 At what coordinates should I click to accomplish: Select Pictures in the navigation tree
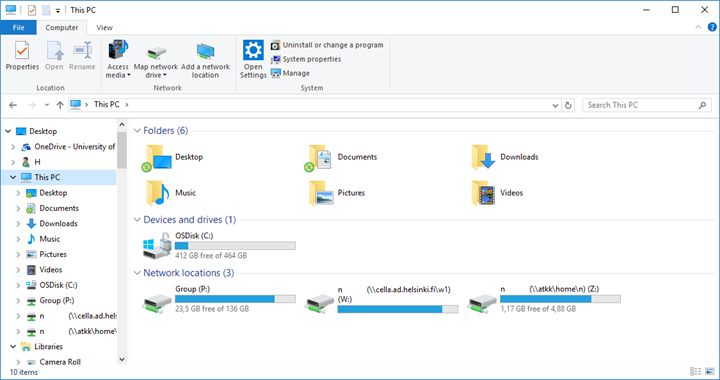[x=47, y=254]
